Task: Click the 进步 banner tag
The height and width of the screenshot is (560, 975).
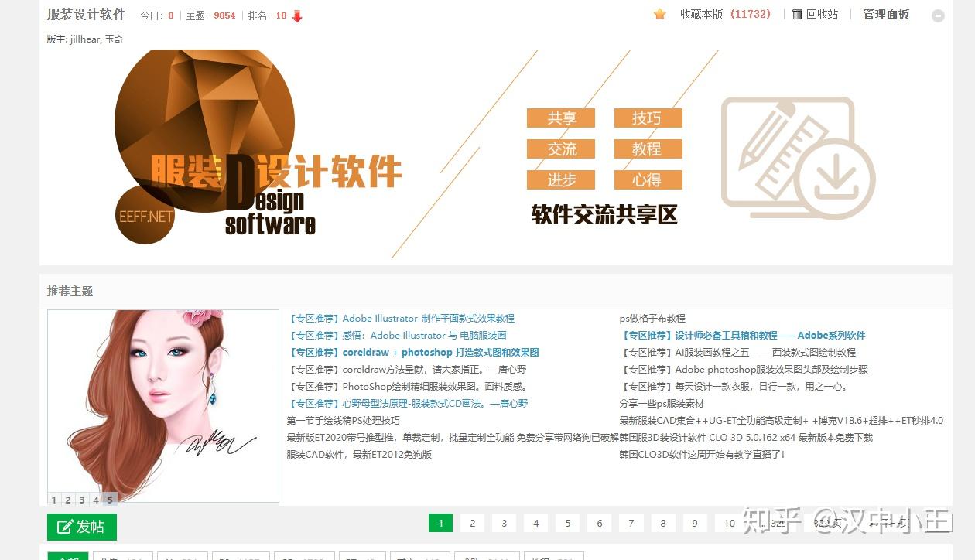Action: tap(562, 179)
